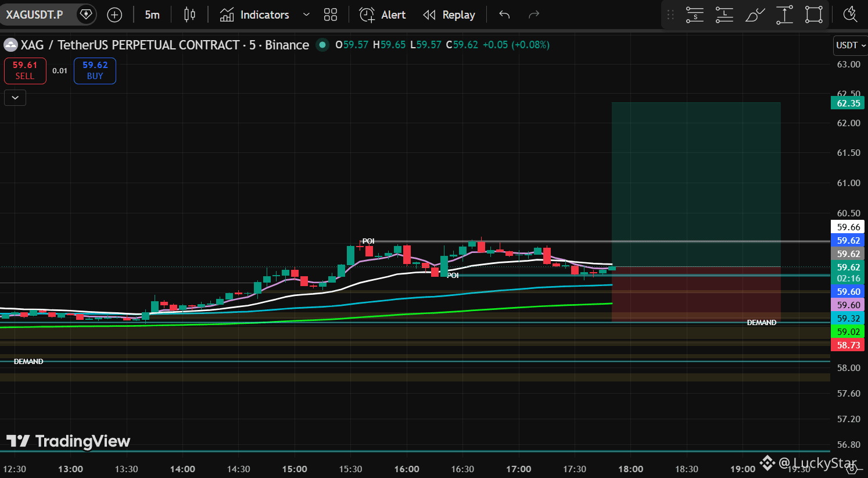Click the 63.00 price scale tick
This screenshot has height=478, width=868.
click(848, 65)
